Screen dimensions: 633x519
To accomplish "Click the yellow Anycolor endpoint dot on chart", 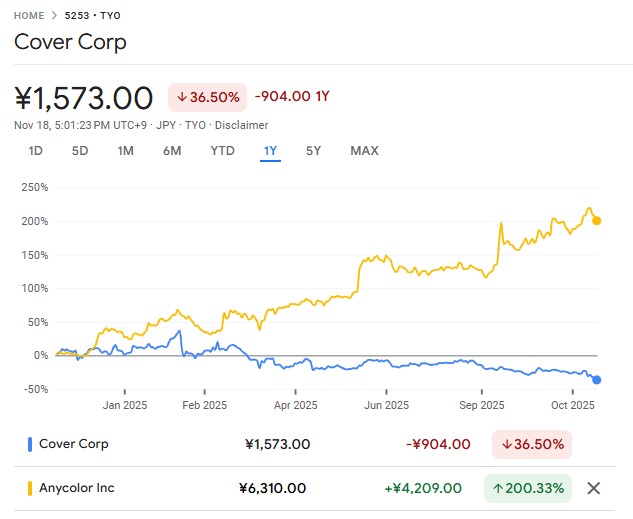I will (597, 221).
